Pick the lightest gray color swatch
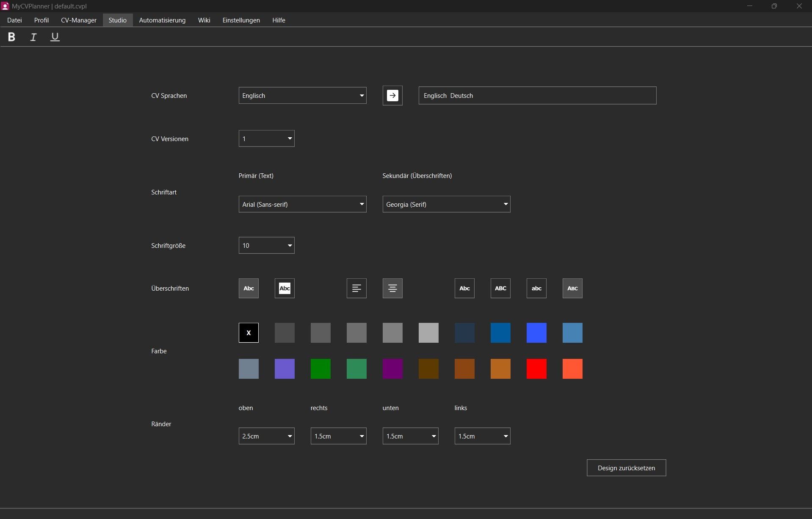 [428, 333]
